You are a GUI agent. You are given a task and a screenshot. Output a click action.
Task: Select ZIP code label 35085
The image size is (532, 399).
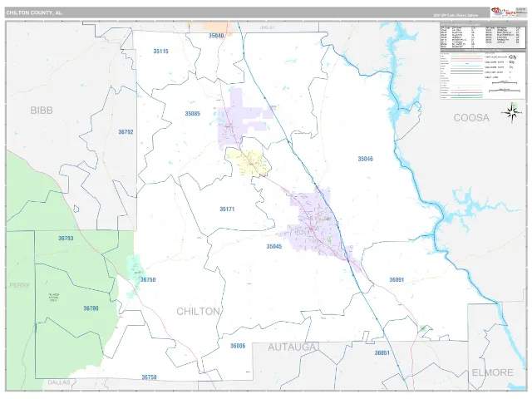[192, 114]
